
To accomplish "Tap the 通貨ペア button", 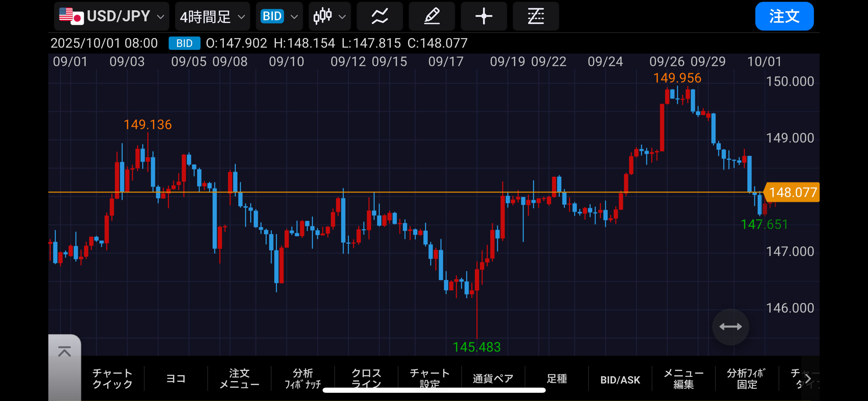I will (493, 379).
